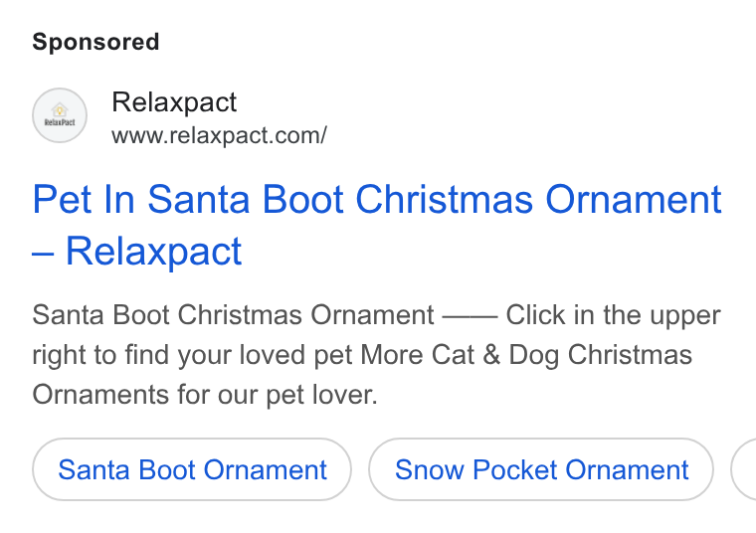
Task: Click 'Click in the upper' phrase in description
Action: (614, 315)
